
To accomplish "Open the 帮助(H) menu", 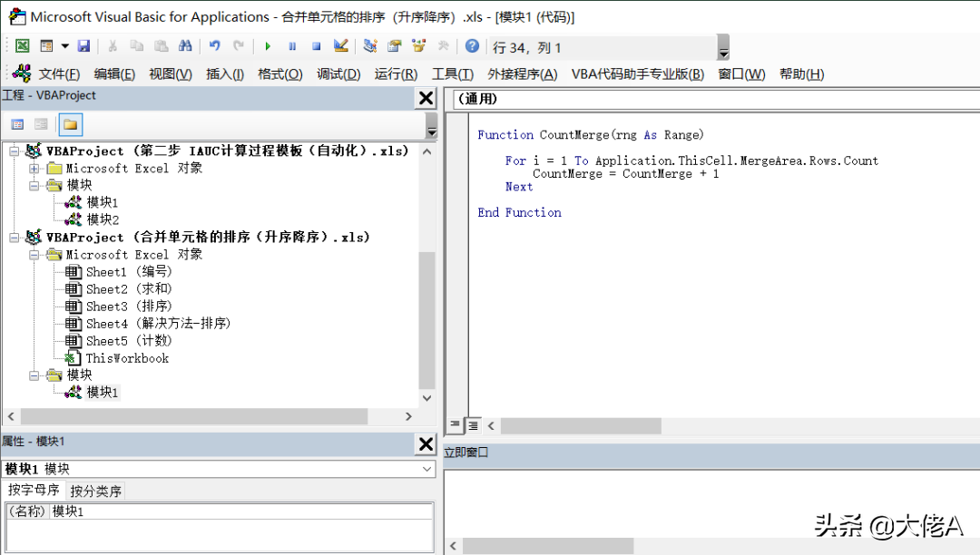I will point(802,73).
